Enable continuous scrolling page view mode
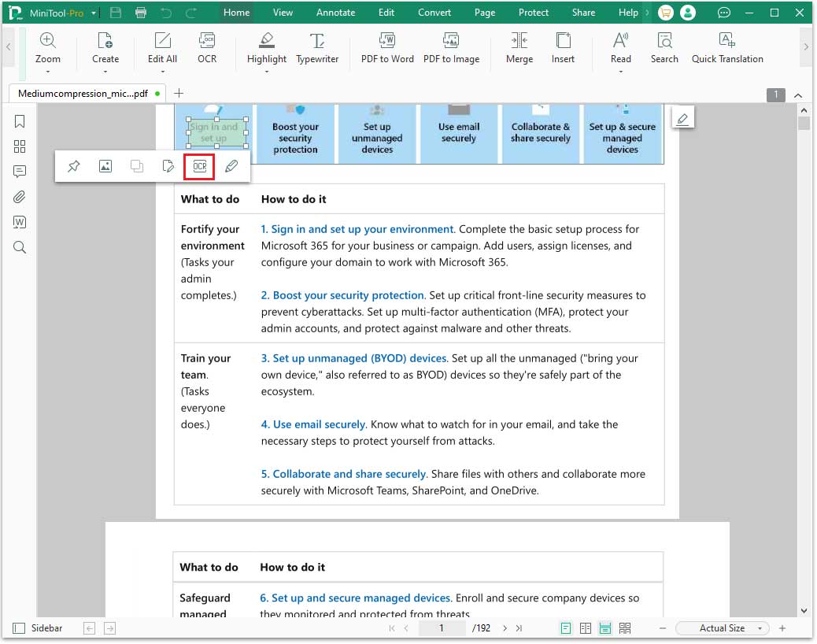This screenshot has height=644, width=817. click(606, 627)
